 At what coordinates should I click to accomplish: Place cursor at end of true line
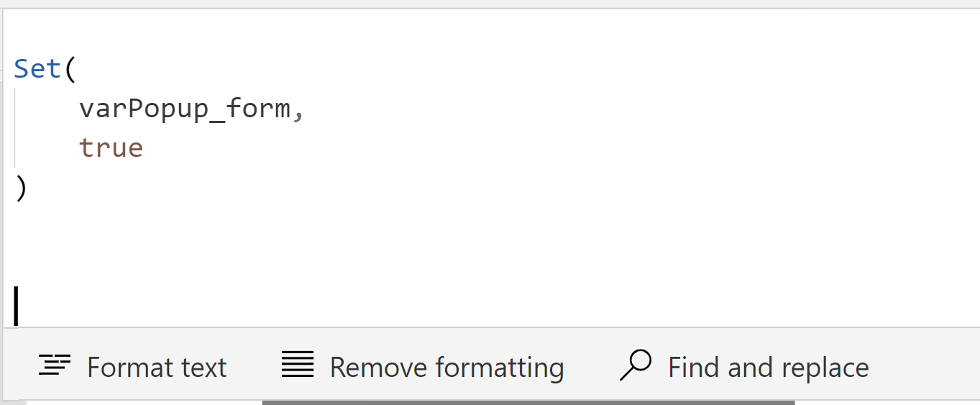[146, 147]
